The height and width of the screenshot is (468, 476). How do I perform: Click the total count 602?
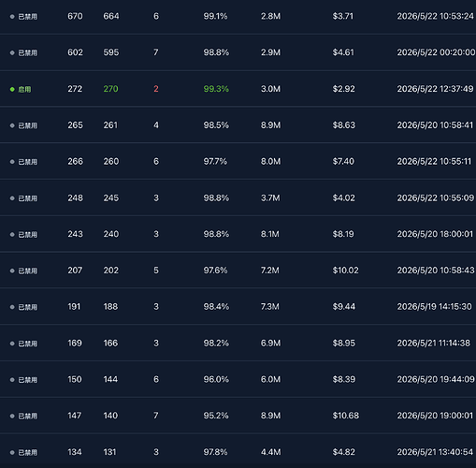pos(75,52)
